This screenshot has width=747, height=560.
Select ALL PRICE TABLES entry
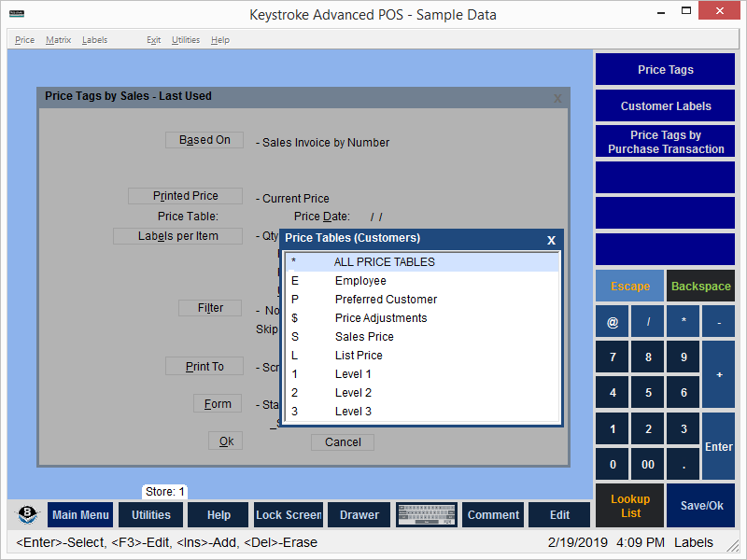384,262
